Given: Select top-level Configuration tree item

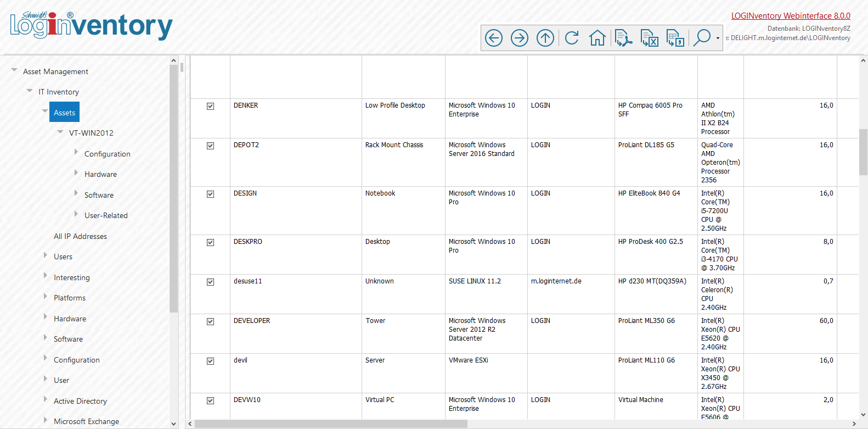Looking at the screenshot, I should click(77, 360).
